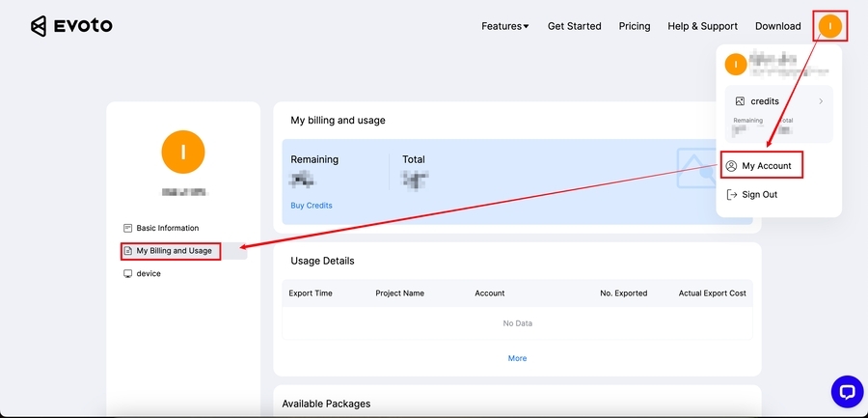The height and width of the screenshot is (418, 868).
Task: Go to Help & Support
Action: click(702, 26)
